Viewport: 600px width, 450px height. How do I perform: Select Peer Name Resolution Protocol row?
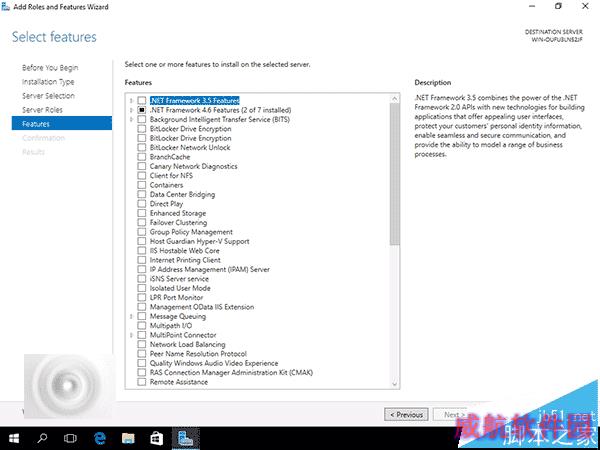198,354
